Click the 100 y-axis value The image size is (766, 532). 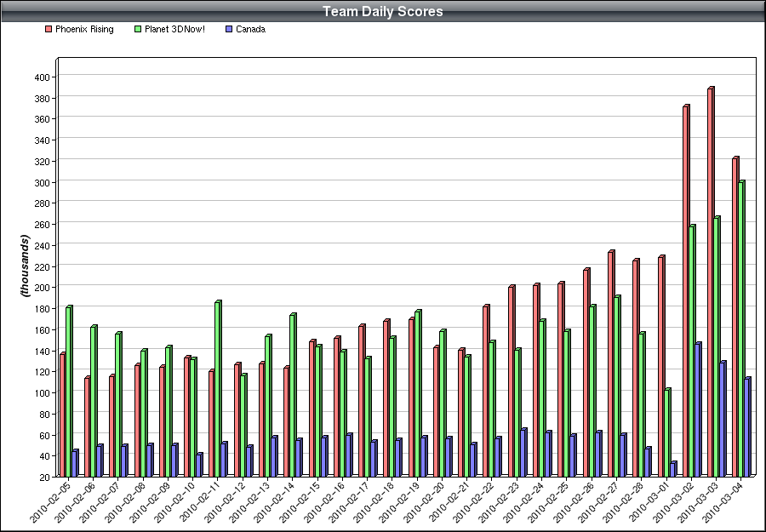point(42,392)
